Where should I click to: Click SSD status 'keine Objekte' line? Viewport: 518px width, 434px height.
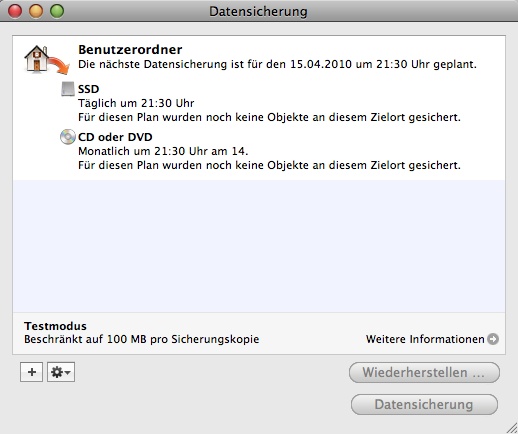click(269, 117)
